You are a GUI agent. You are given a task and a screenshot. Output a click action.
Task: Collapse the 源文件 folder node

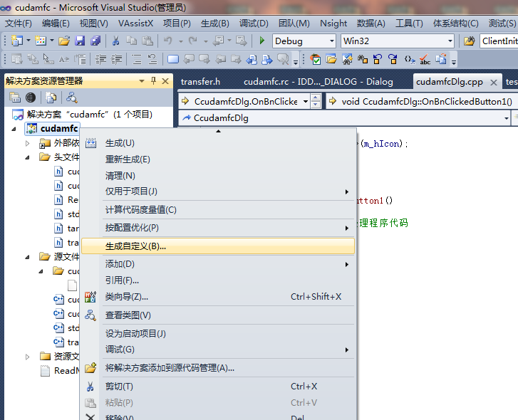[27, 257]
